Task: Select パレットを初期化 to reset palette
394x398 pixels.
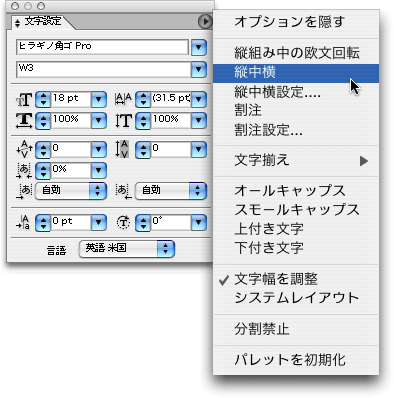Action: (296, 360)
